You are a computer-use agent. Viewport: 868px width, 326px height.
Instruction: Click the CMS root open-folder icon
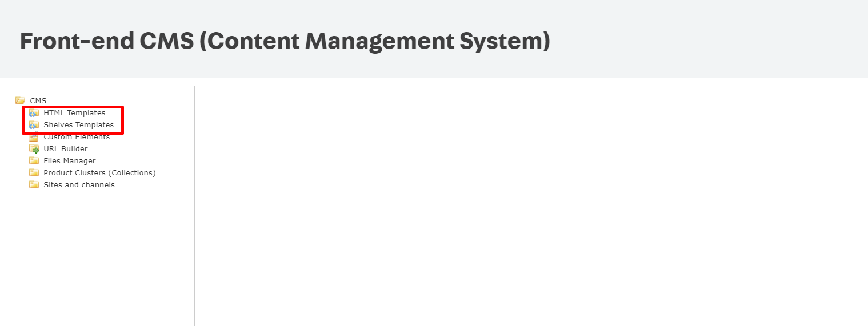click(21, 100)
